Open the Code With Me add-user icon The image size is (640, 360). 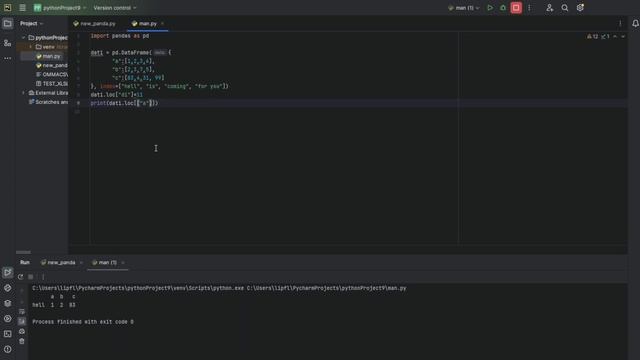coord(549,8)
